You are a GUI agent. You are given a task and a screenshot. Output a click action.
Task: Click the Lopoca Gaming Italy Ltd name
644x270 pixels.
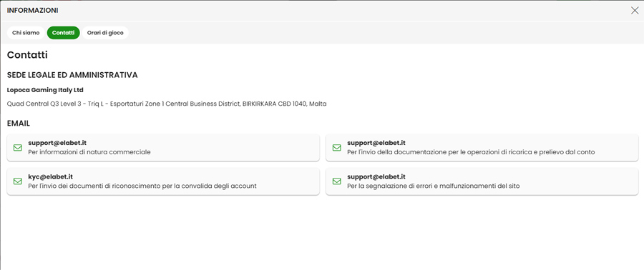tap(45, 90)
